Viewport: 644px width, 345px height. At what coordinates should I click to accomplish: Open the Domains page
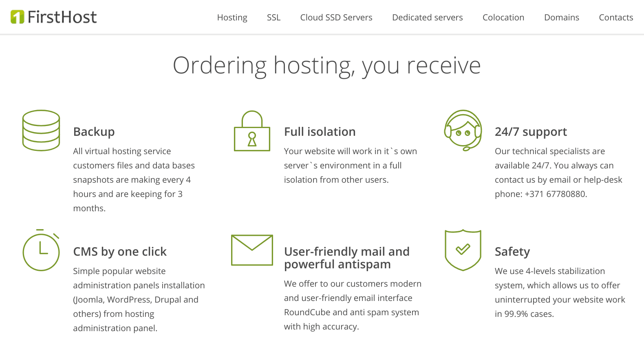562,18
